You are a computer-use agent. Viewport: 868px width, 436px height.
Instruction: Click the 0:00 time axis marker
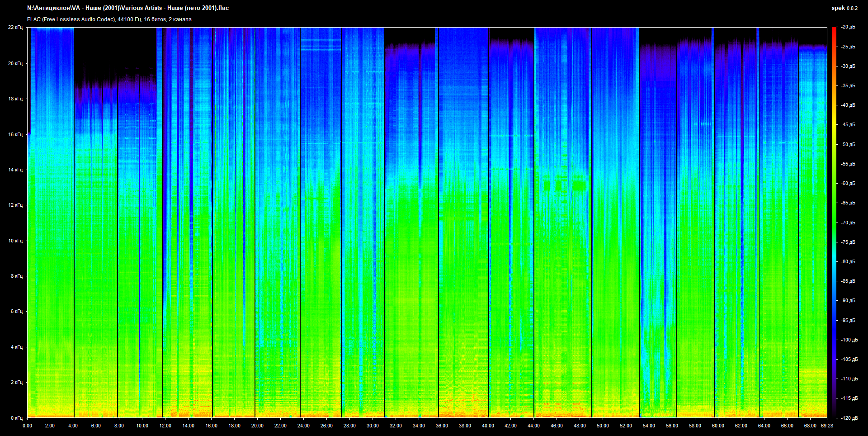click(x=27, y=426)
